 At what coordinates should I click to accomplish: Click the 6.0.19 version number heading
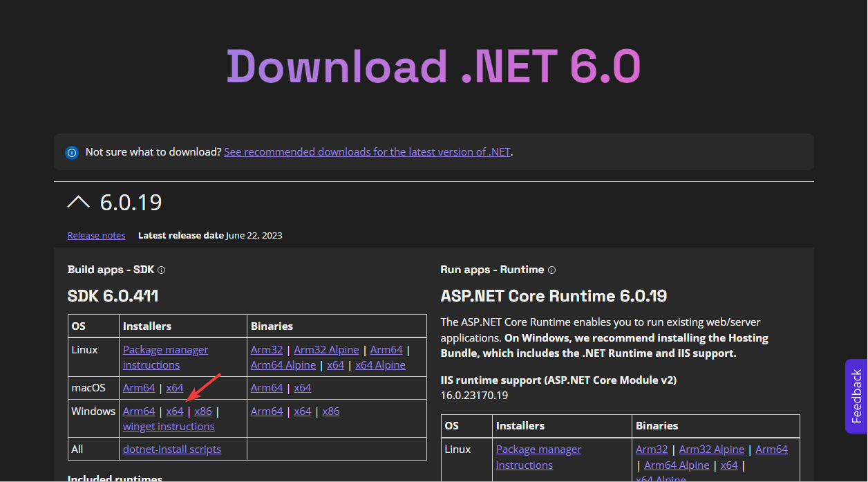131,203
